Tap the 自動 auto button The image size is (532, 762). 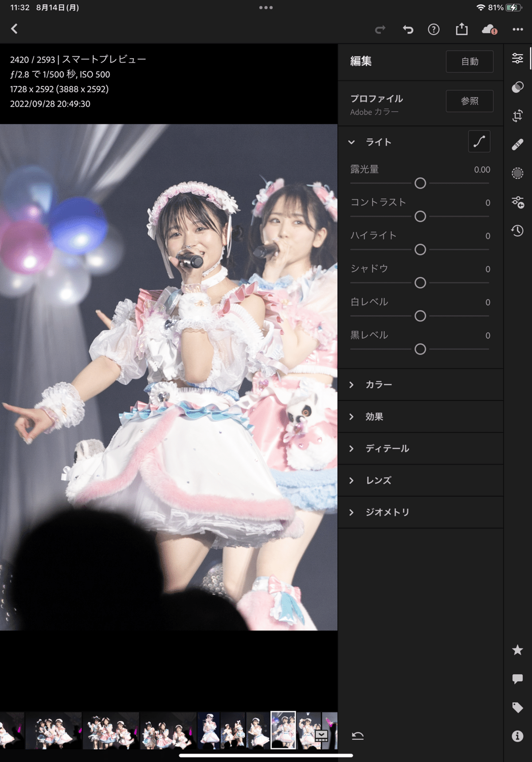pos(469,62)
